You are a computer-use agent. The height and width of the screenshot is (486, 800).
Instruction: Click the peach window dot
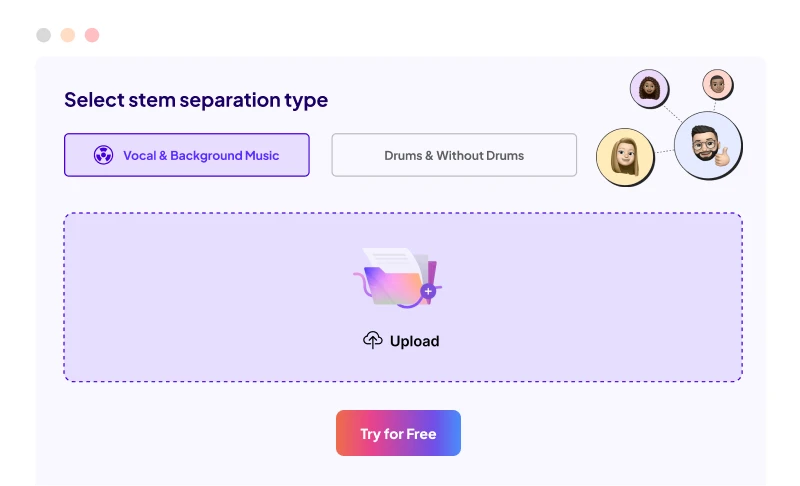pos(68,35)
